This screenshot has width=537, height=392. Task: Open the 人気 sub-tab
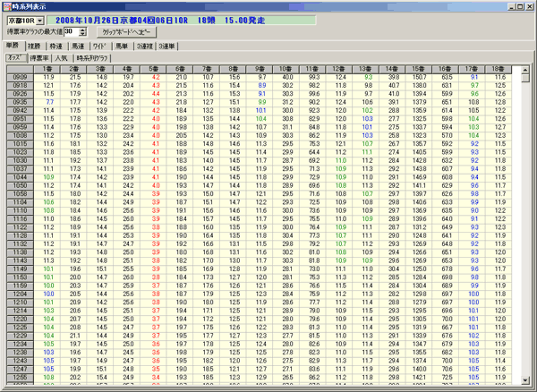(62, 58)
